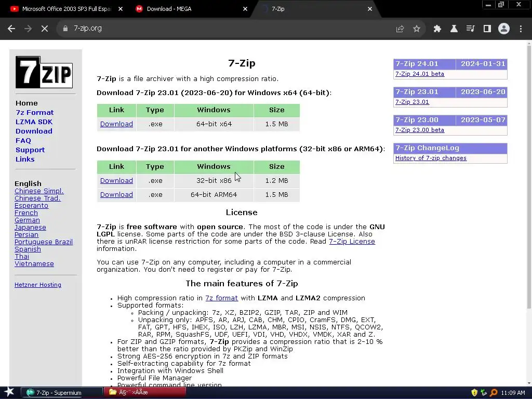Click the flask labs icon in the toolbar

(x=454, y=29)
